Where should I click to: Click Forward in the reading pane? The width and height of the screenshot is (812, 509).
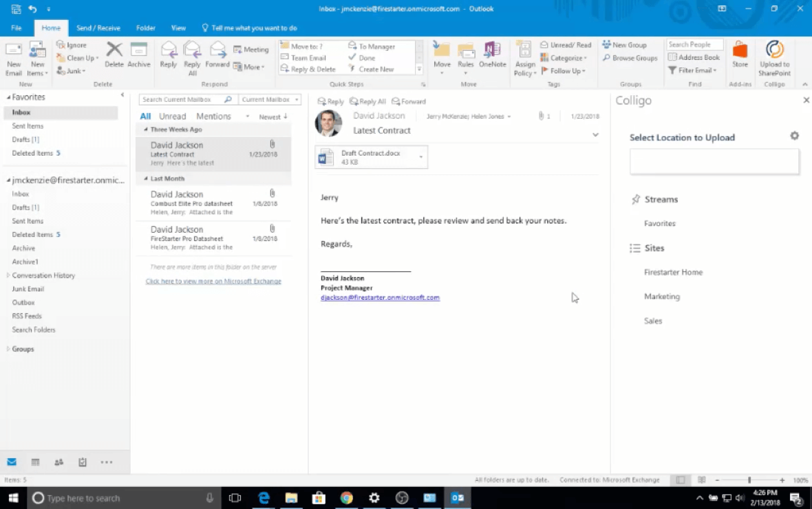(x=409, y=101)
